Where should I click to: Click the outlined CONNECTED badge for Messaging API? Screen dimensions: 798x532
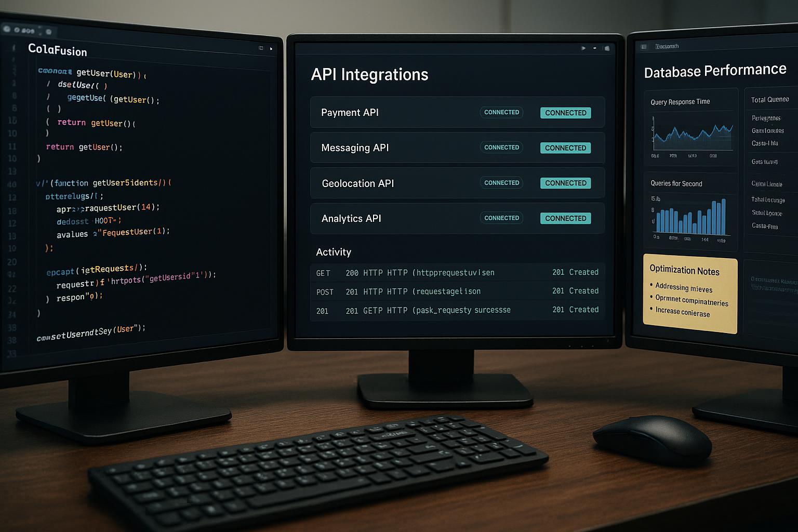(501, 148)
